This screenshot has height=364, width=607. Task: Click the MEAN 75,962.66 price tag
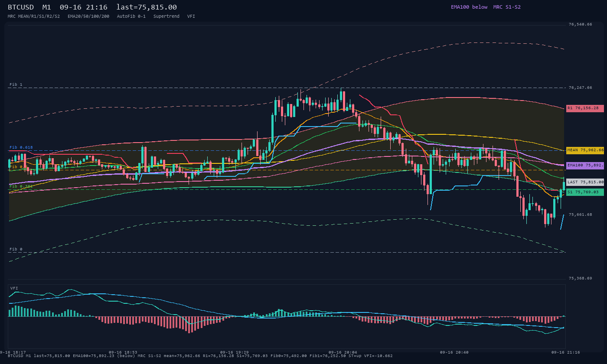585,150
